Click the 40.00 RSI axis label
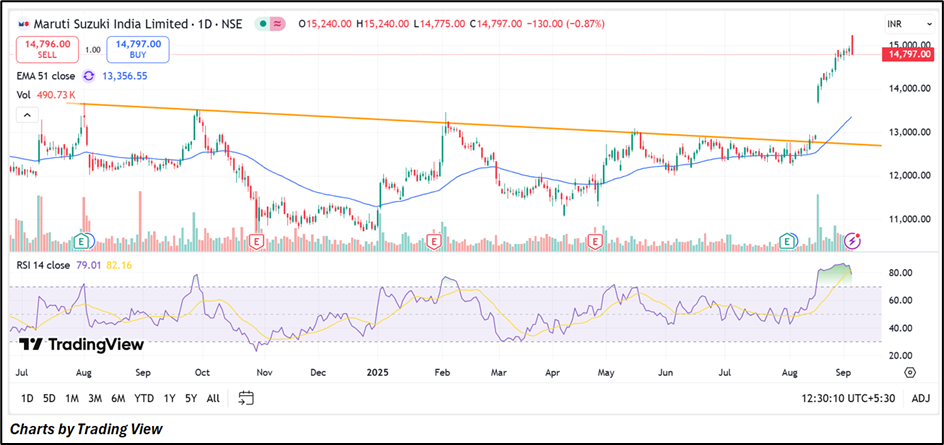 902,328
